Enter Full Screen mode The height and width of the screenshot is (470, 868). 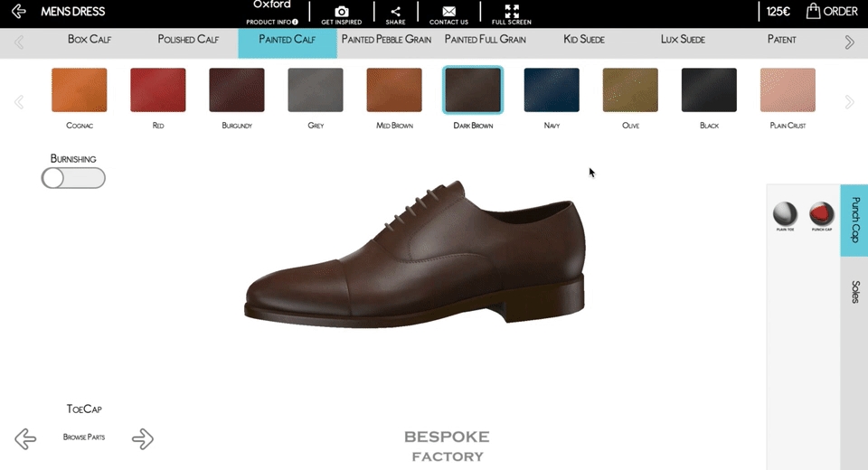pyautogui.click(x=512, y=13)
